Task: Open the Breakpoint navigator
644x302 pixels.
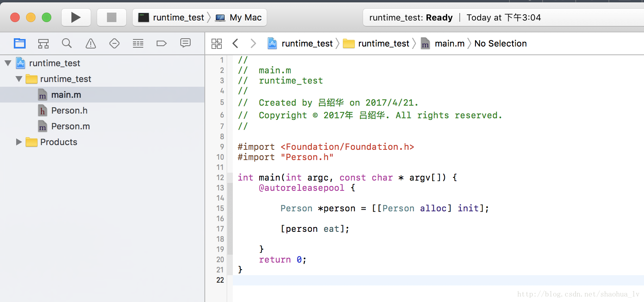Action: pyautogui.click(x=162, y=43)
